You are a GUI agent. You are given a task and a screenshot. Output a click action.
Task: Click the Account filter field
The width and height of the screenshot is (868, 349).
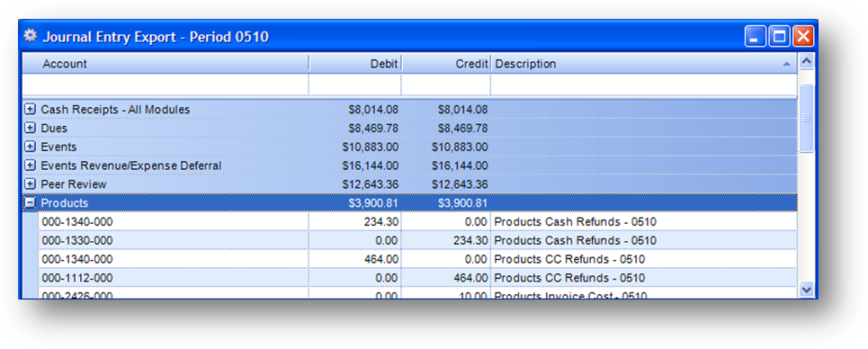pos(165,85)
